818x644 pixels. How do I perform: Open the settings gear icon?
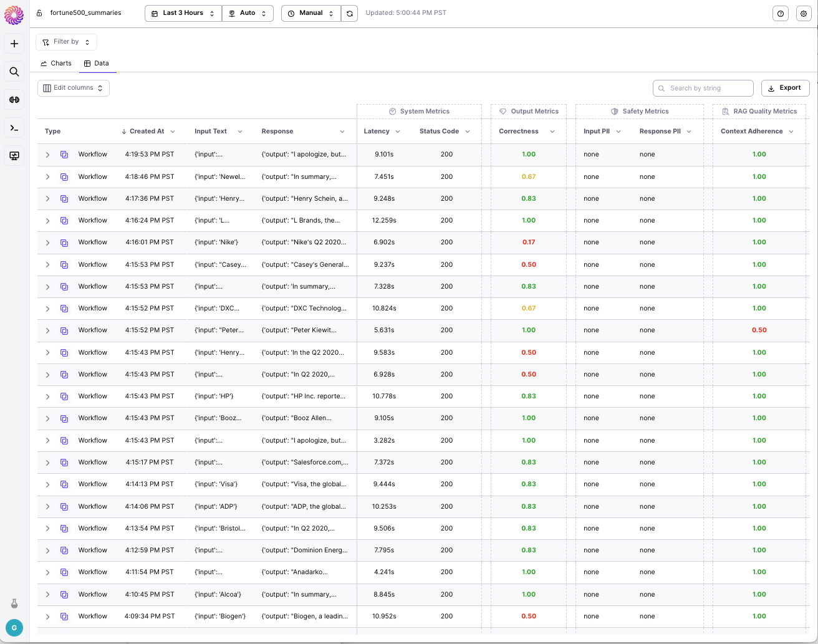[x=804, y=13]
